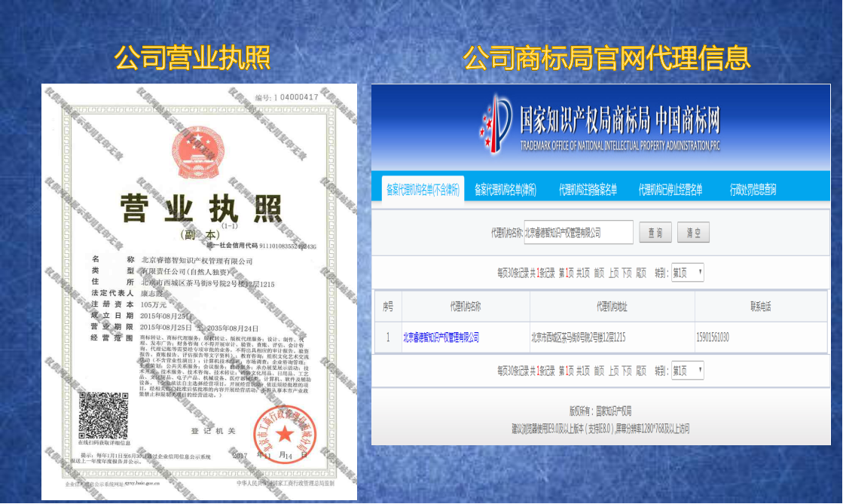The width and height of the screenshot is (843, 504).
Task: Click the 查询 search button
Action: pyautogui.click(x=655, y=232)
